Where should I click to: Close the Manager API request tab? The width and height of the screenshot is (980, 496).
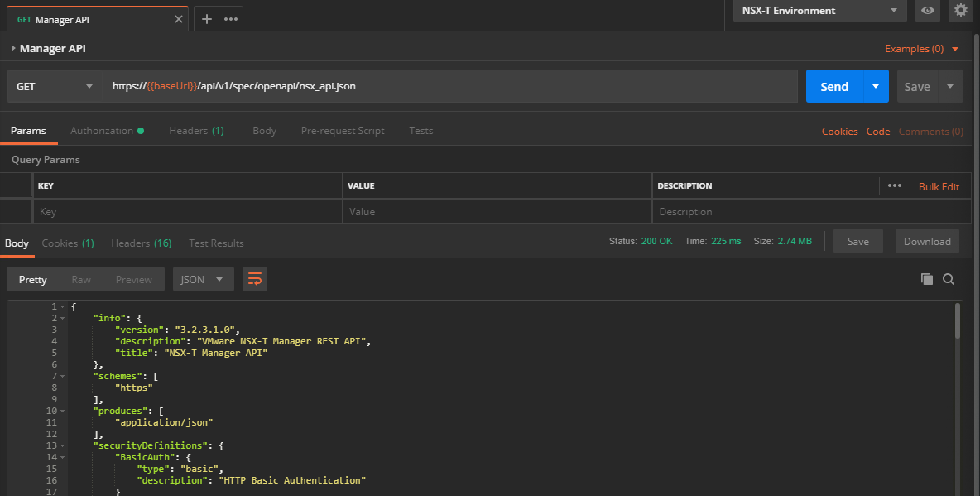click(178, 19)
